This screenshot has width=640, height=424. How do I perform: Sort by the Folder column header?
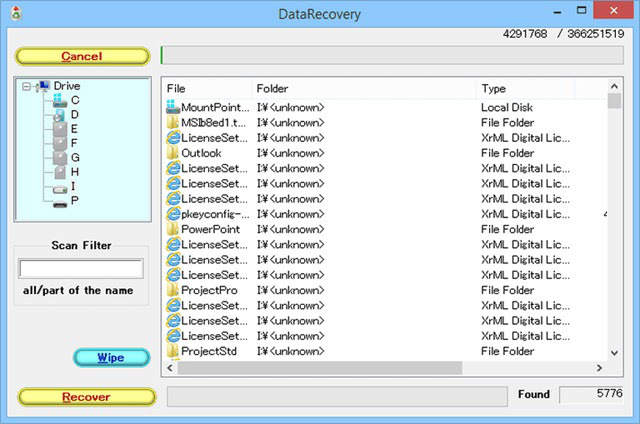tap(364, 89)
